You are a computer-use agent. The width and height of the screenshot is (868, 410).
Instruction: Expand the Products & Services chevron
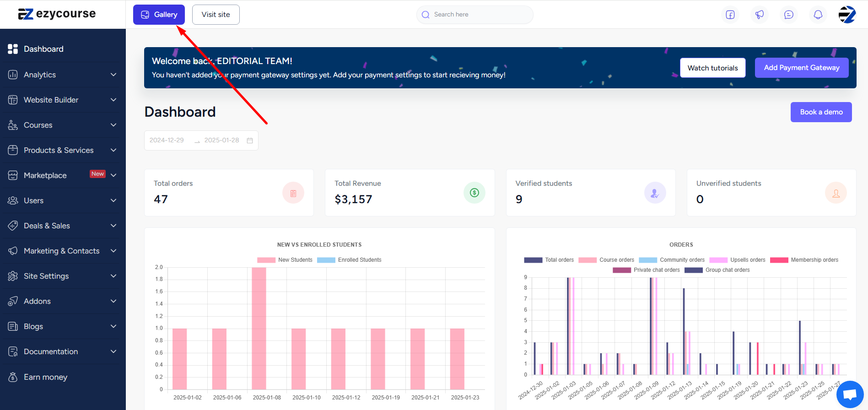pyautogui.click(x=113, y=150)
